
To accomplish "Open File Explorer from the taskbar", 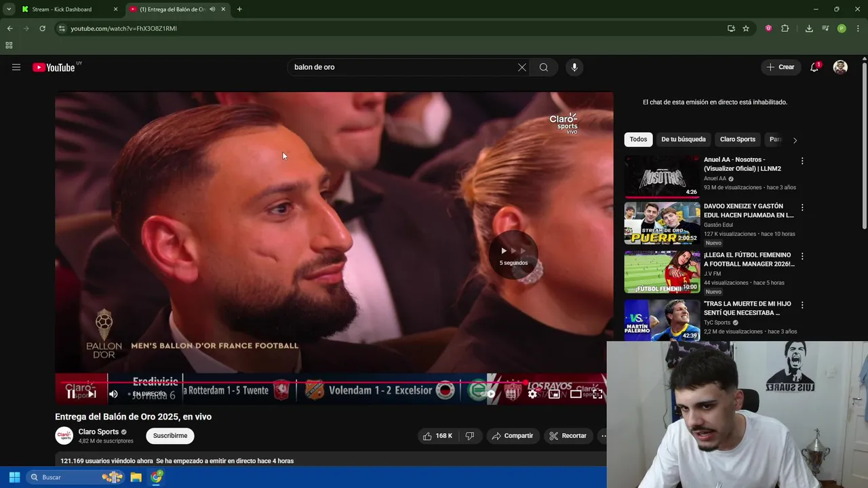I will pyautogui.click(x=136, y=477).
